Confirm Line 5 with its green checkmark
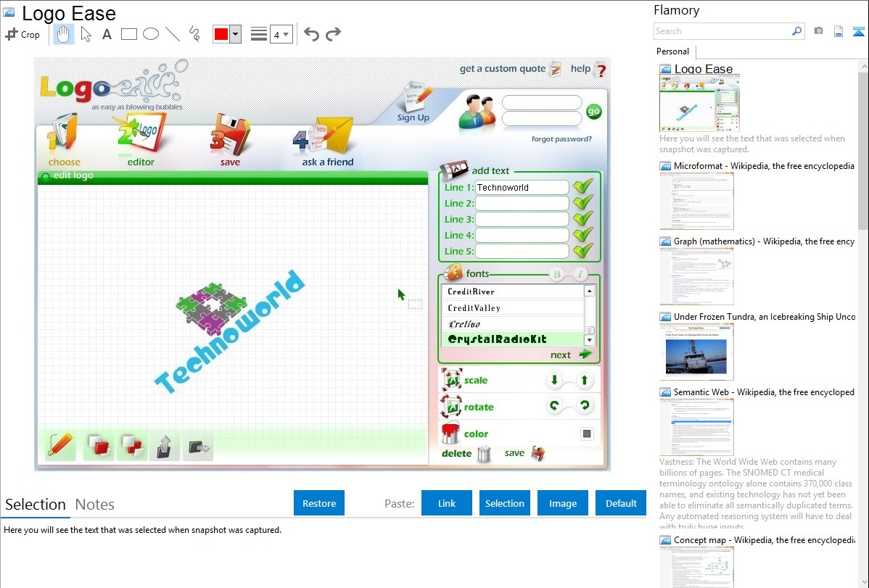This screenshot has width=869, height=588. click(583, 250)
